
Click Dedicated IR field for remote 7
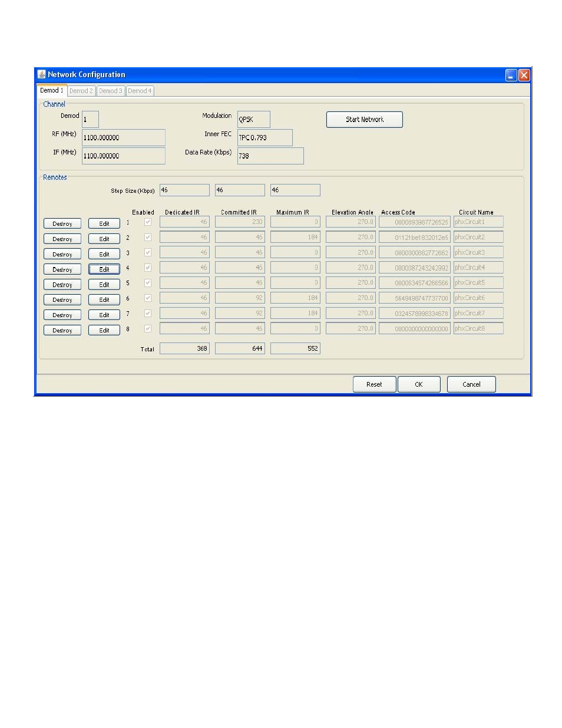point(184,314)
